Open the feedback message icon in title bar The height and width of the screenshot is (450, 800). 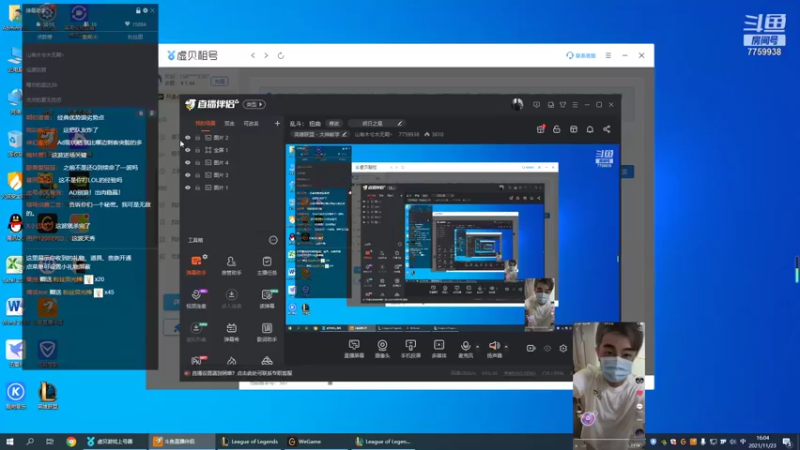(x=536, y=105)
